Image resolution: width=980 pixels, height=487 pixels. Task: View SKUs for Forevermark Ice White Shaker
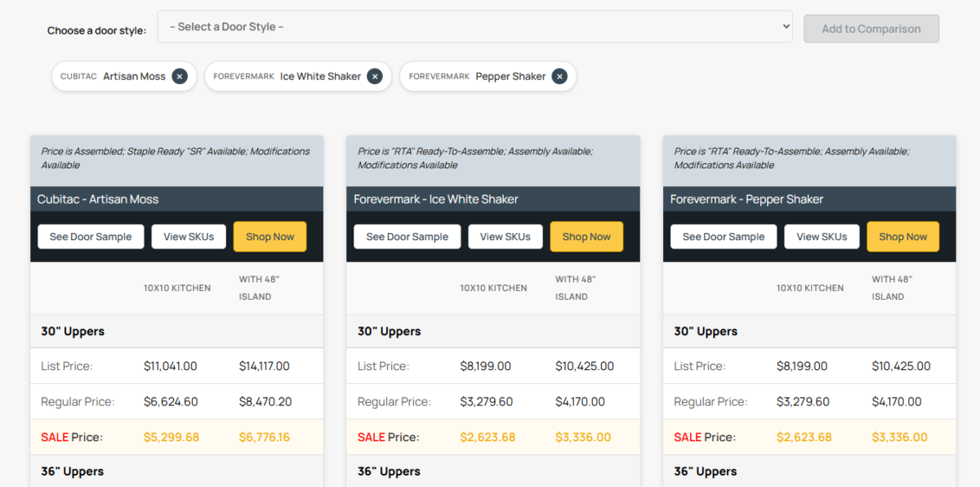506,237
